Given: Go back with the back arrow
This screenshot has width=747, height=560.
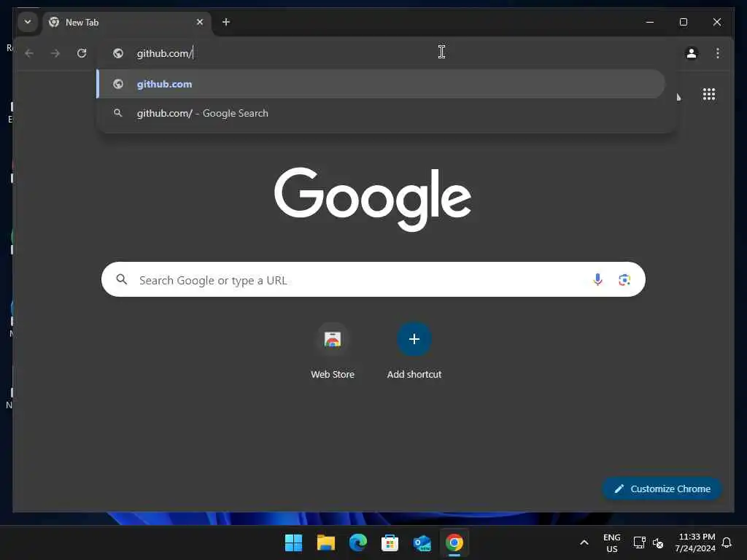Looking at the screenshot, I should click(x=29, y=52).
